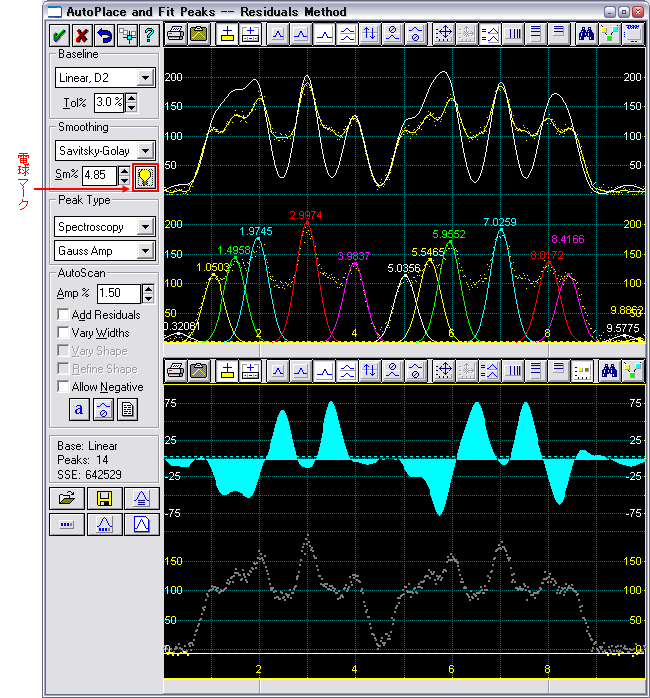Open the Baseline 'Linear, D2' dropdown
Screen dimensions: 650x698
[146, 78]
